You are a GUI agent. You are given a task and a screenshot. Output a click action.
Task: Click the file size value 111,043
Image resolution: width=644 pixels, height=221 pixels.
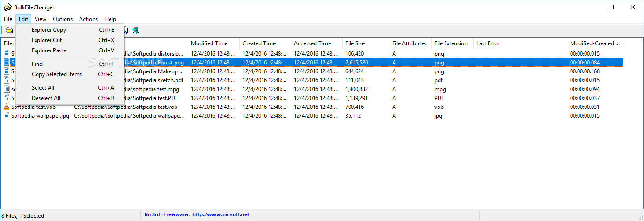354,80
